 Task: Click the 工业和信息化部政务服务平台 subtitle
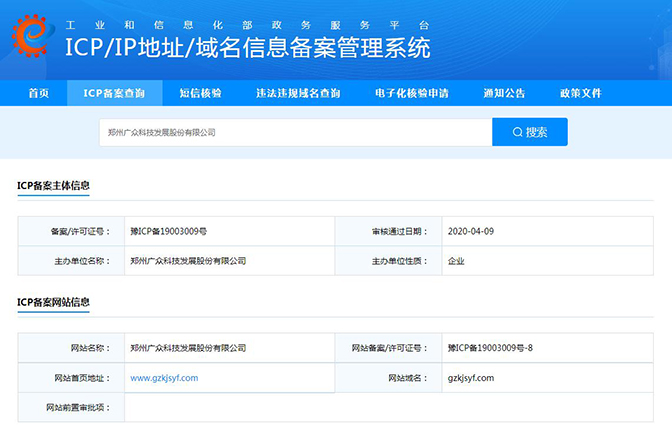247,22
